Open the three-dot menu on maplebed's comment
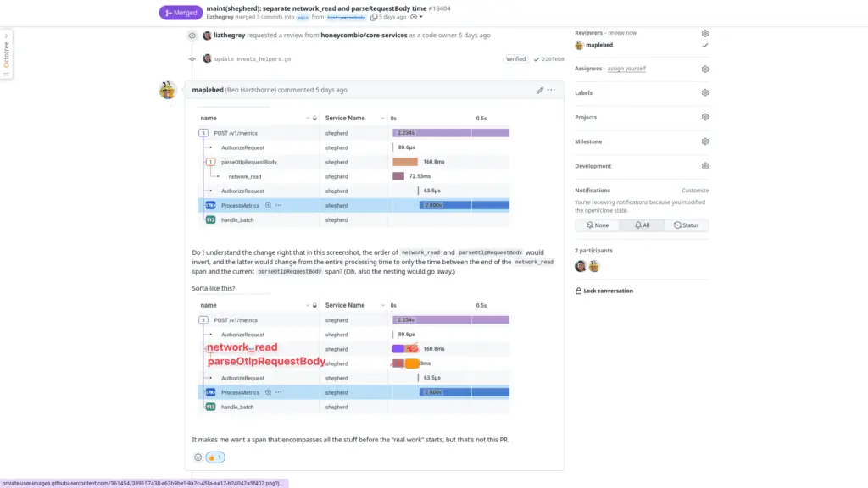Viewport: 868px width, 488px height. coord(552,90)
